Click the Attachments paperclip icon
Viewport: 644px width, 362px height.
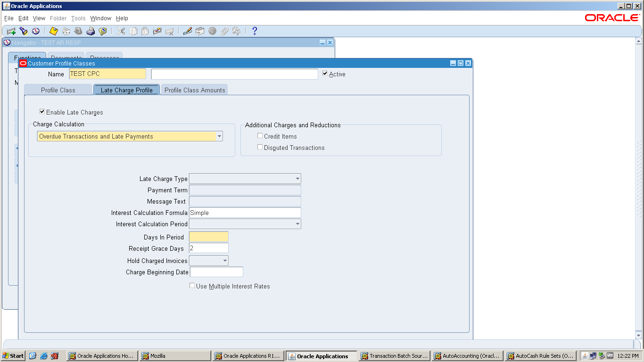click(x=224, y=31)
